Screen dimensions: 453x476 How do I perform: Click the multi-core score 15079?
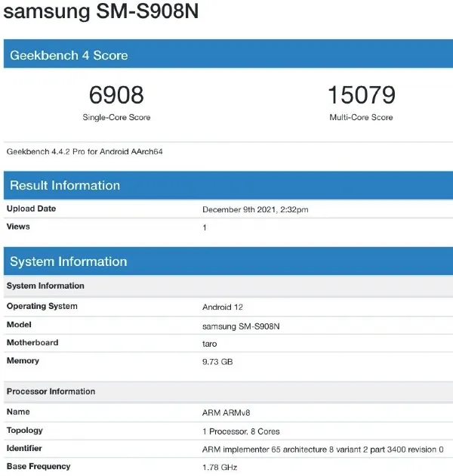(362, 95)
